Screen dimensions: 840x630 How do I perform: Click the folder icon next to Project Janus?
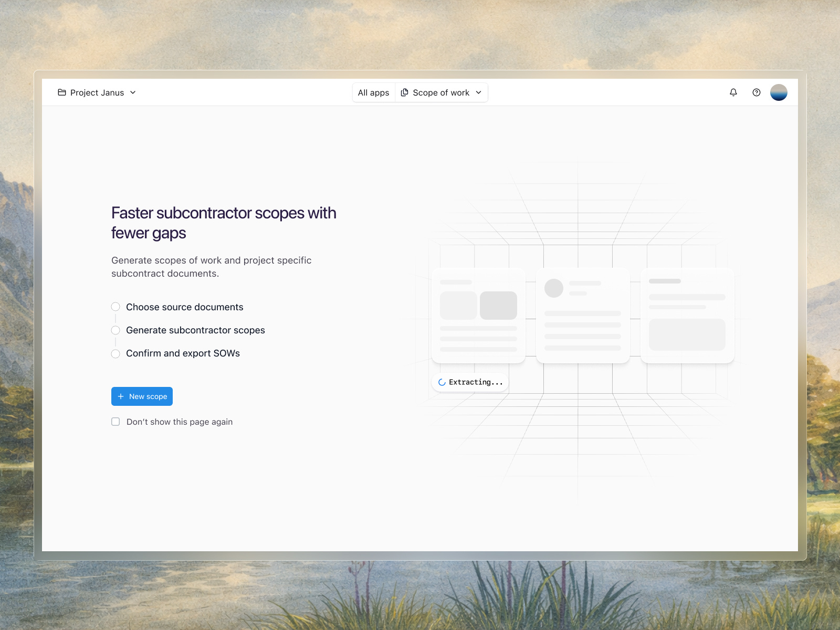61,92
